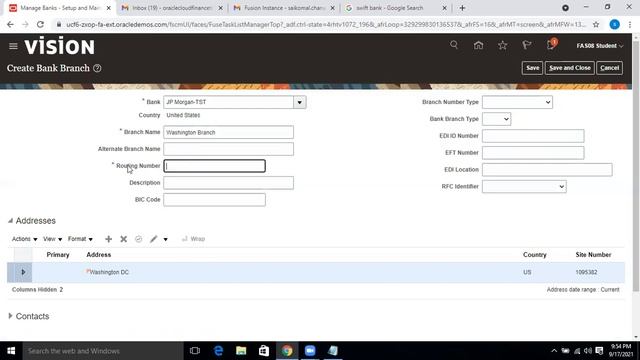
Task: Click Windows taskbar search box
Action: [x=103, y=351]
